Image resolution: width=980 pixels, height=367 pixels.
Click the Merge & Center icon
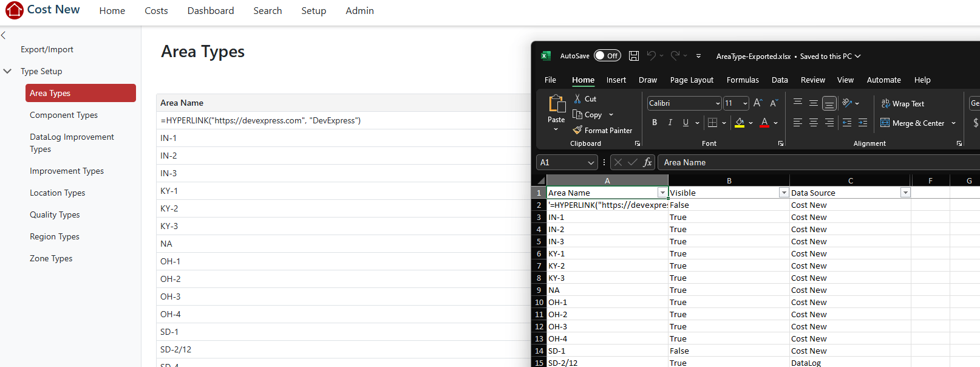[x=913, y=123]
